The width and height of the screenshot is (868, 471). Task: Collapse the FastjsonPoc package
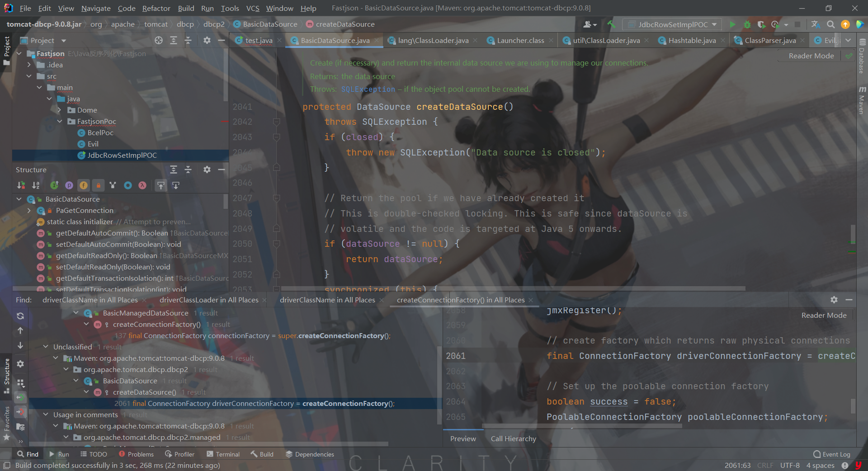59,122
